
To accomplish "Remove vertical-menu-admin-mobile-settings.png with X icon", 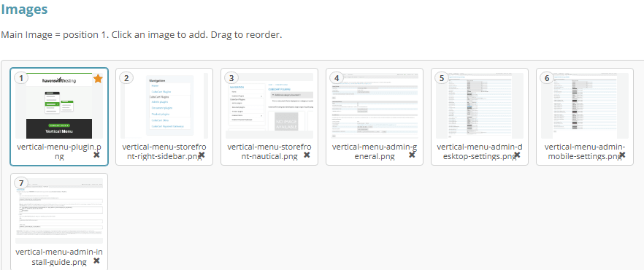I will [622, 155].
